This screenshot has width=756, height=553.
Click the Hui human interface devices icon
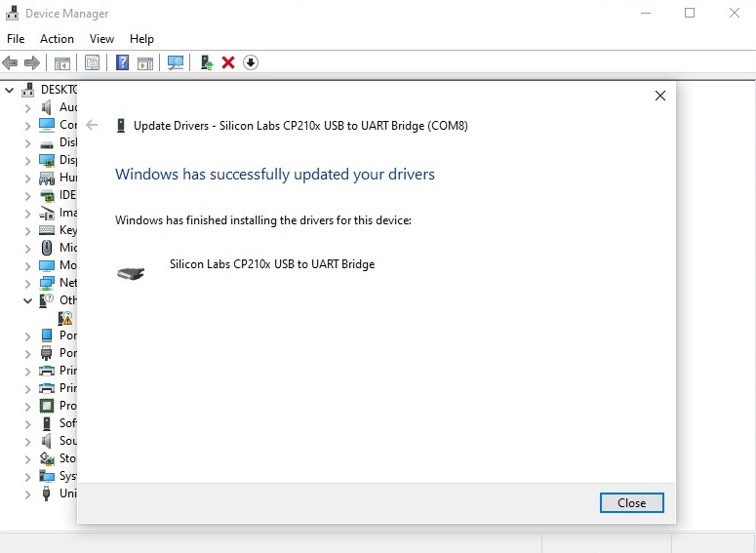(x=47, y=178)
